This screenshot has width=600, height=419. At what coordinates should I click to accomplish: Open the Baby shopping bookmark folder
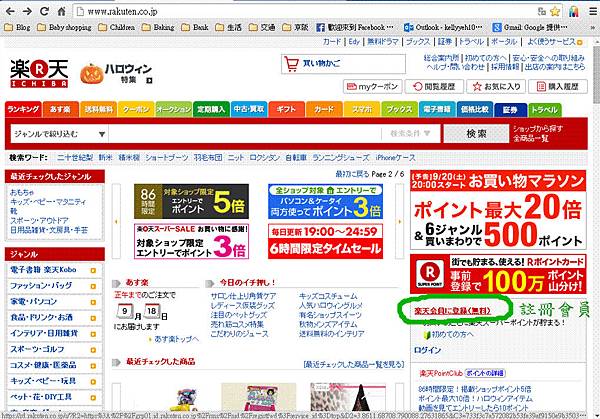[x=64, y=27]
